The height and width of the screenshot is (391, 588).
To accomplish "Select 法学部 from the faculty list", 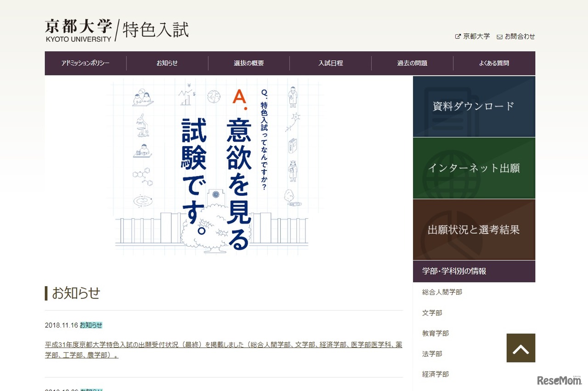I will (432, 354).
